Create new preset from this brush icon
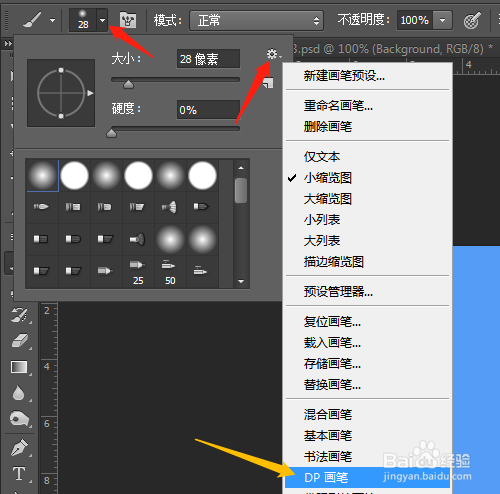 click(x=268, y=83)
